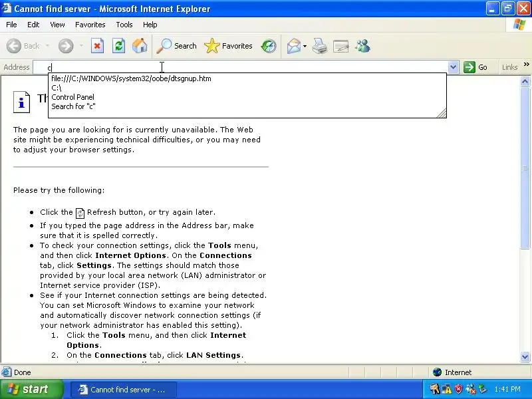Image resolution: width=532 pixels, height=399 pixels.
Task: Click the IE icon in title bar
Action: point(7,8)
